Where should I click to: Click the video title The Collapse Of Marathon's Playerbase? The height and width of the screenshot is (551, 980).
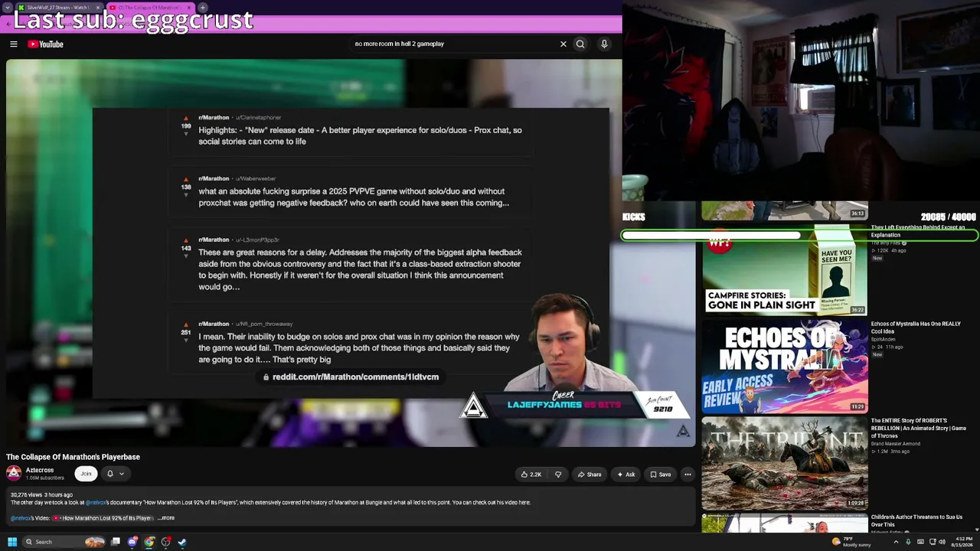[x=73, y=457]
